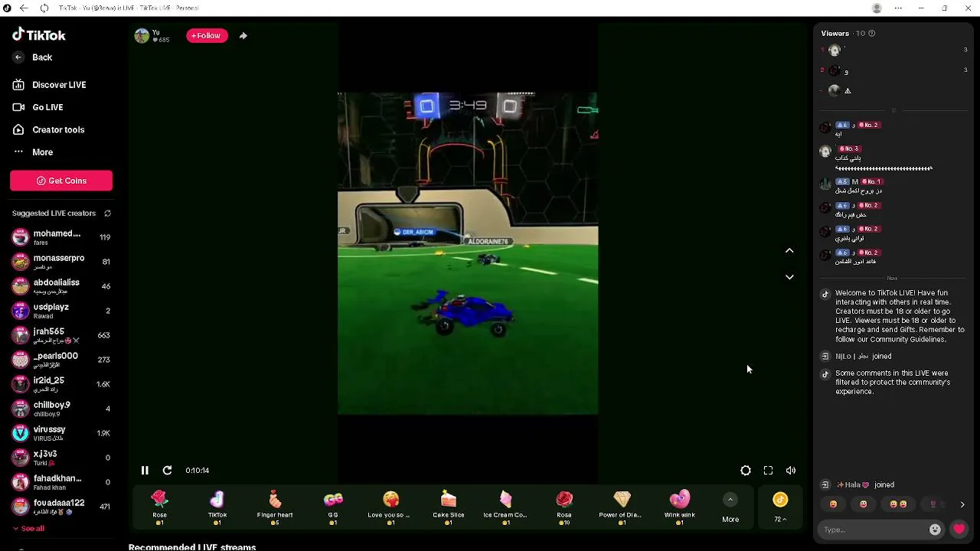Image resolution: width=980 pixels, height=551 pixels.
Task: Pause the live stream playback
Action: [x=145, y=471]
